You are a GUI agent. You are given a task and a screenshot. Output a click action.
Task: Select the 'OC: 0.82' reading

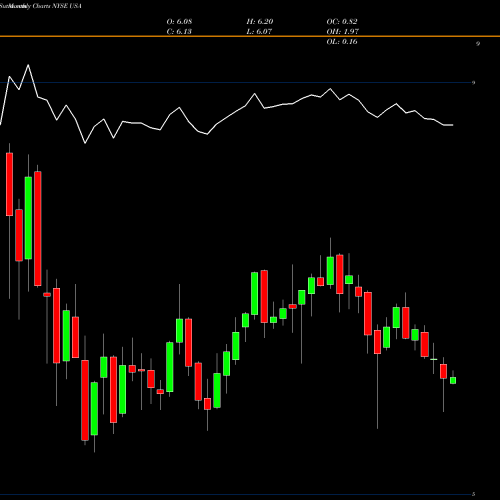tap(342, 22)
